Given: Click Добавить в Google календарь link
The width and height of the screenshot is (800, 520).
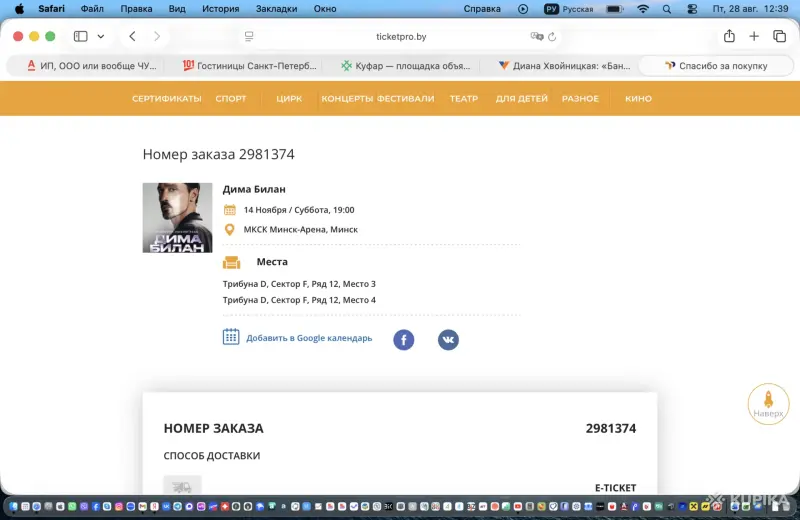Looking at the screenshot, I should click(309, 338).
